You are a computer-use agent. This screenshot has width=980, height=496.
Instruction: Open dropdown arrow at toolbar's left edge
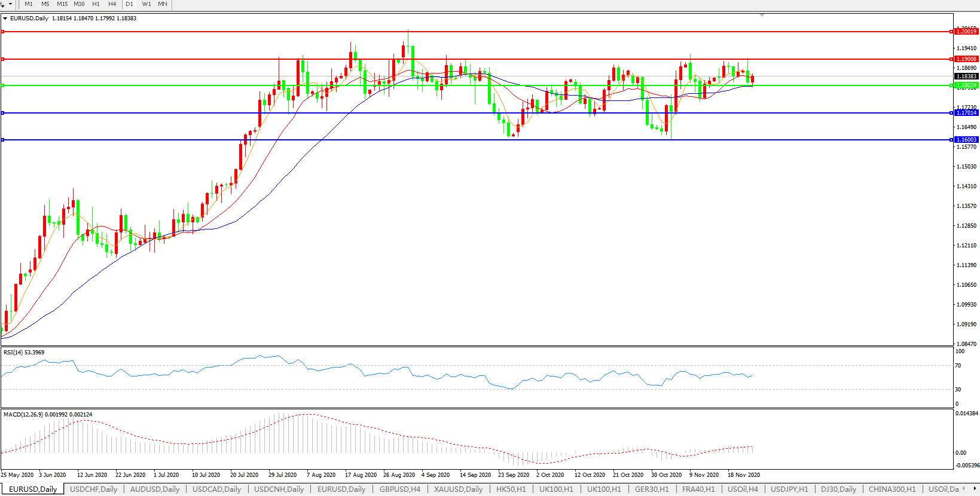coord(10,4)
